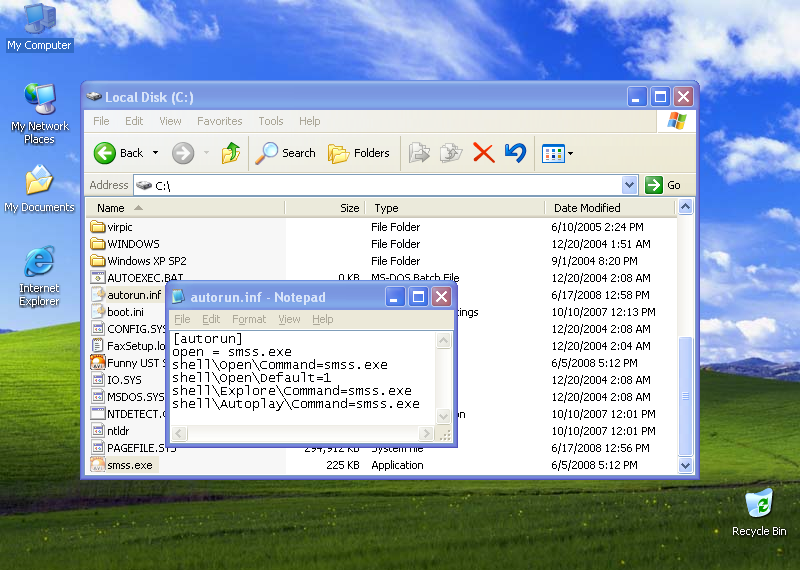Select the smss.exe file
The width and height of the screenshot is (800, 570).
129,465
